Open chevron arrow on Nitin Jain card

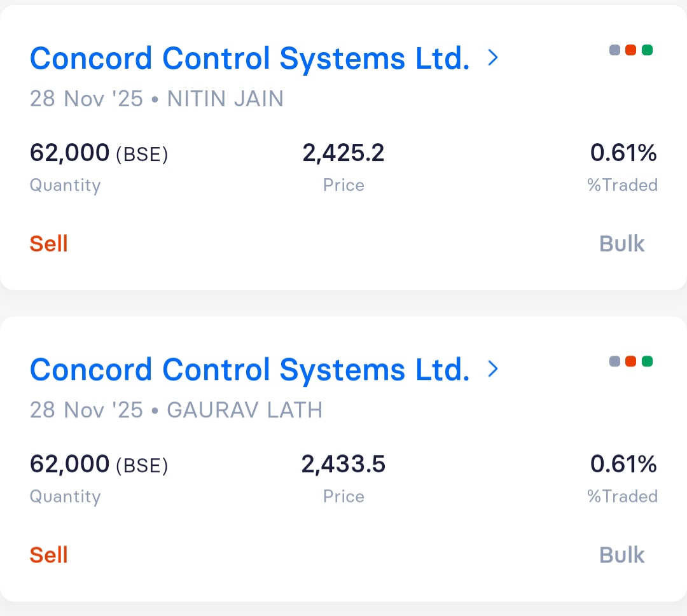[x=492, y=59]
